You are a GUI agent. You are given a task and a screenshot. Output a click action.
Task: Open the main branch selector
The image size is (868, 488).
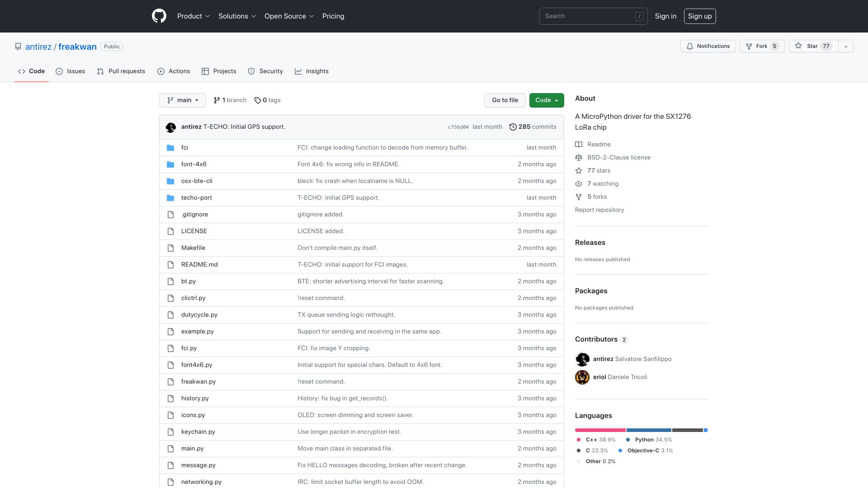[x=183, y=100]
